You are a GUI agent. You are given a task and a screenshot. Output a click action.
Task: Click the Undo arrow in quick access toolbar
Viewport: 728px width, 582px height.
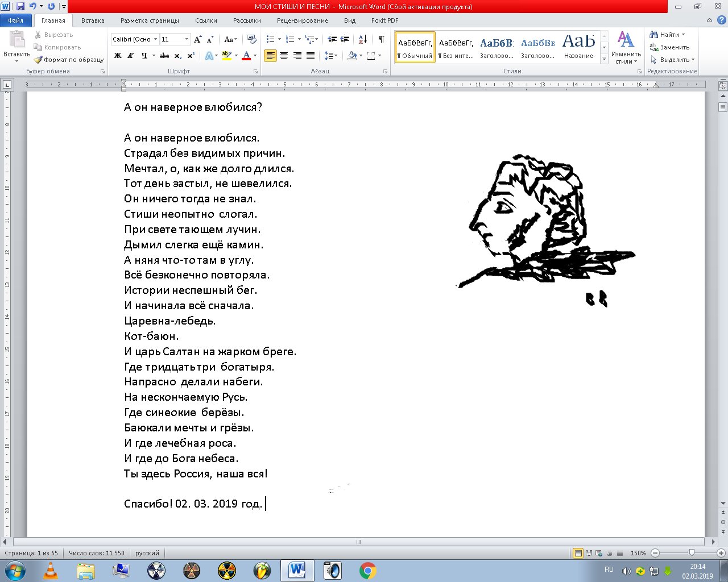point(32,7)
